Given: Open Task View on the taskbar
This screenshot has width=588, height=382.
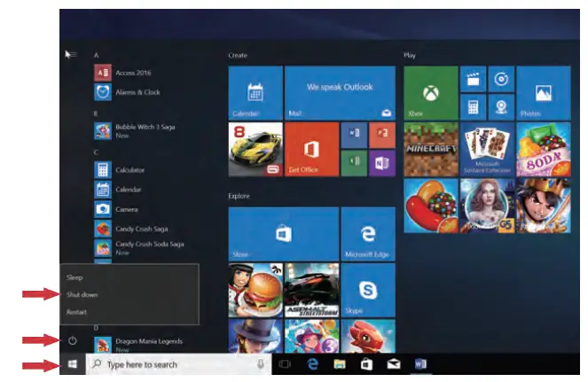Looking at the screenshot, I should click(285, 364).
